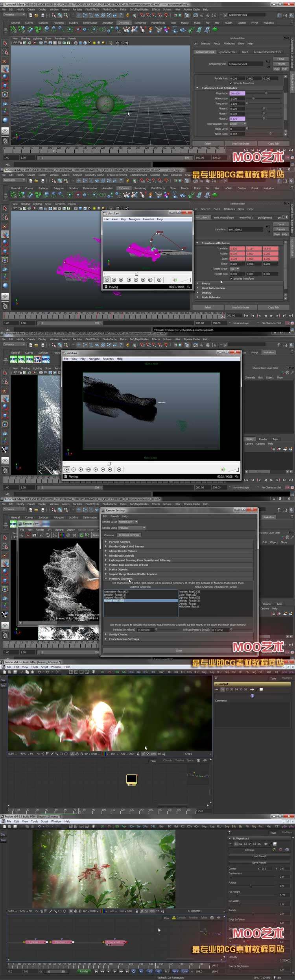
Task: Close the Render Settings via Close button
Action: click(x=179, y=650)
